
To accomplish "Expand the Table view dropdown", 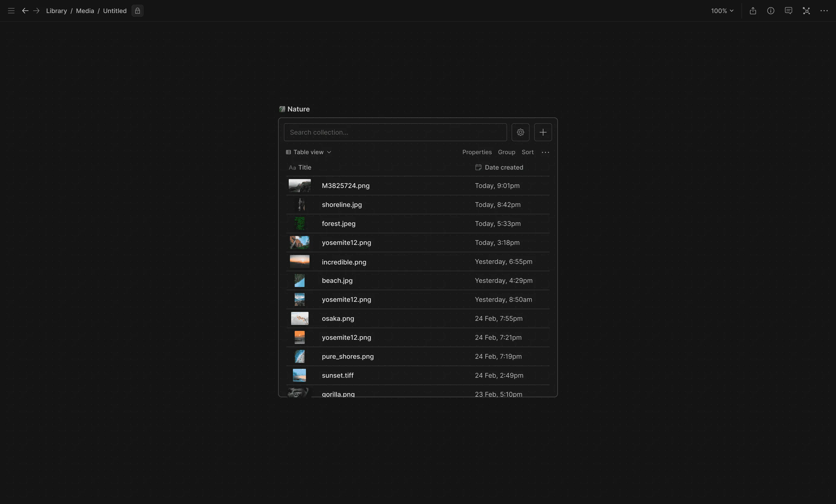I will [x=308, y=152].
